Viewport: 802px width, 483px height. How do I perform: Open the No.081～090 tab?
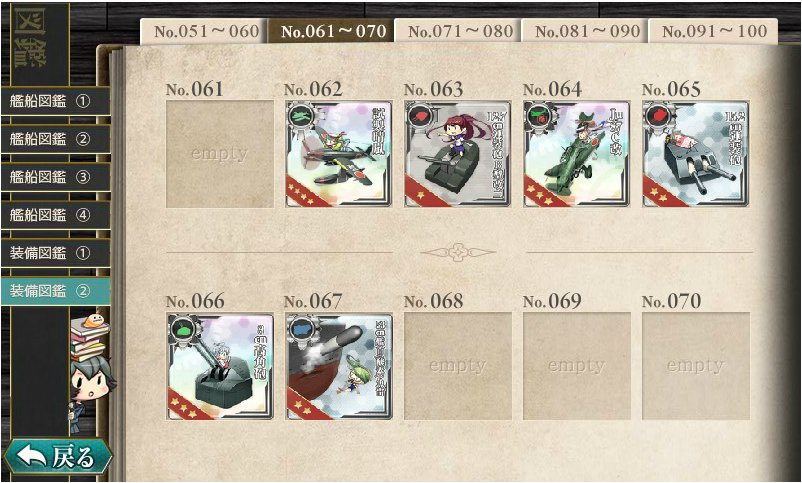point(585,31)
